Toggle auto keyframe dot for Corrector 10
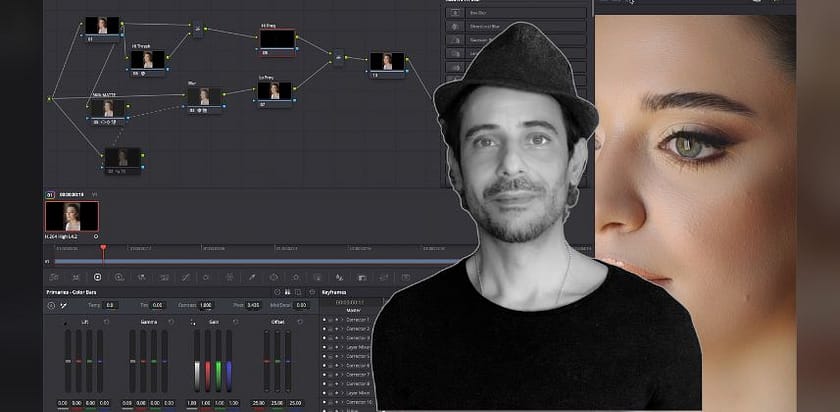This screenshot has width=840, height=412. [324, 402]
